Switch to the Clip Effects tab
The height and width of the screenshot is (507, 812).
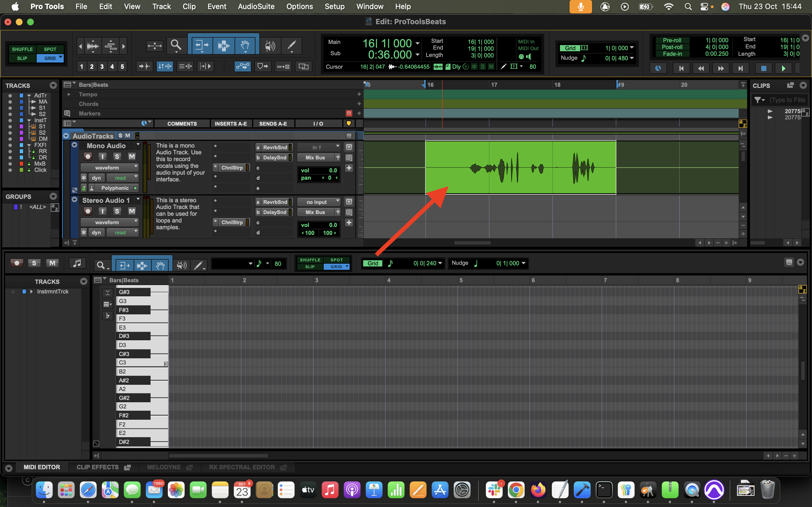click(97, 467)
